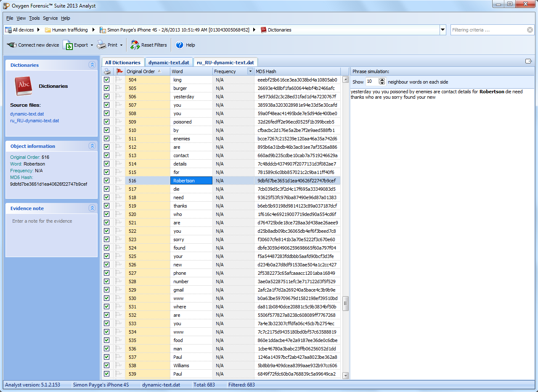Expand arrow after All devices breadcrumb
Image resolution: width=538 pixels, height=392 pixels.
click(39, 30)
